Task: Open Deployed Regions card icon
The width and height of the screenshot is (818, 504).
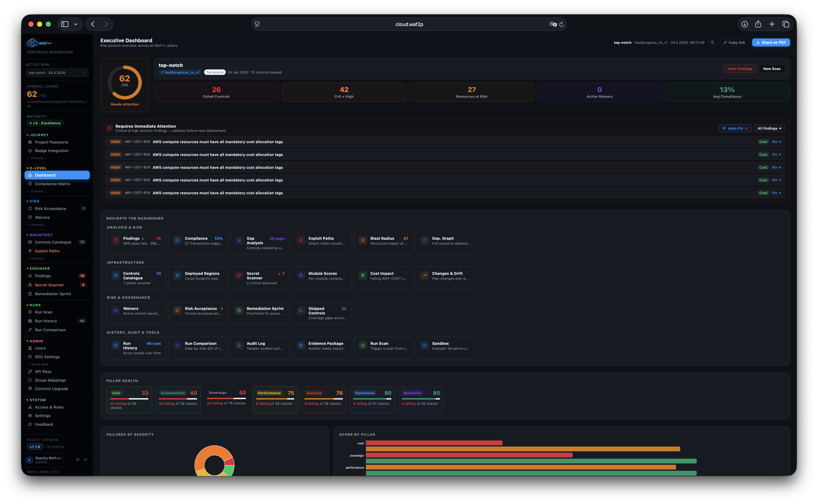Action: 177,275
